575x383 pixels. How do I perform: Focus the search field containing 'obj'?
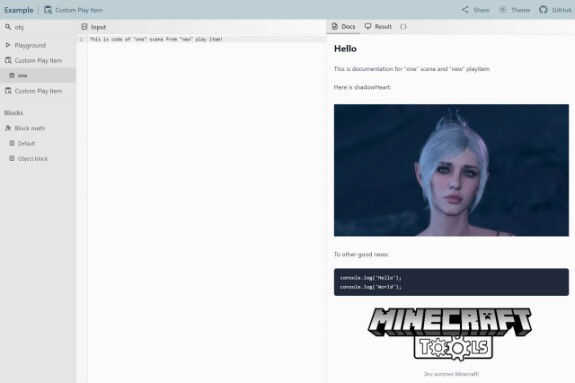click(38, 27)
